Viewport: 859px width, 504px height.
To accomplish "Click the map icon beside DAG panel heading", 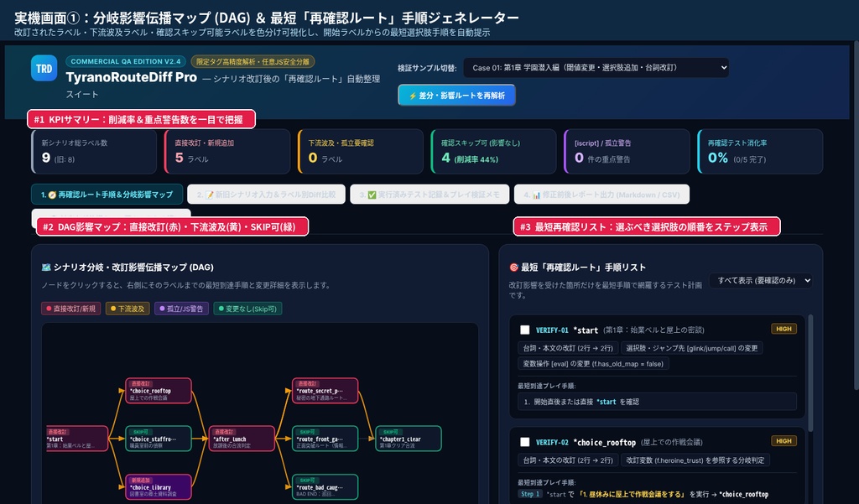I will pos(46,268).
